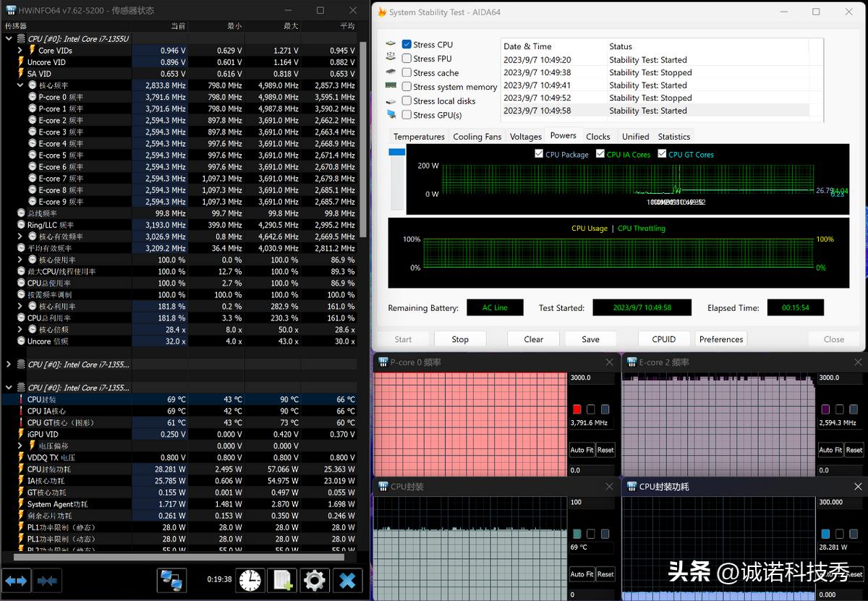Screen dimensions: 868x601
Task: Open the Statistics tab
Action: (673, 137)
